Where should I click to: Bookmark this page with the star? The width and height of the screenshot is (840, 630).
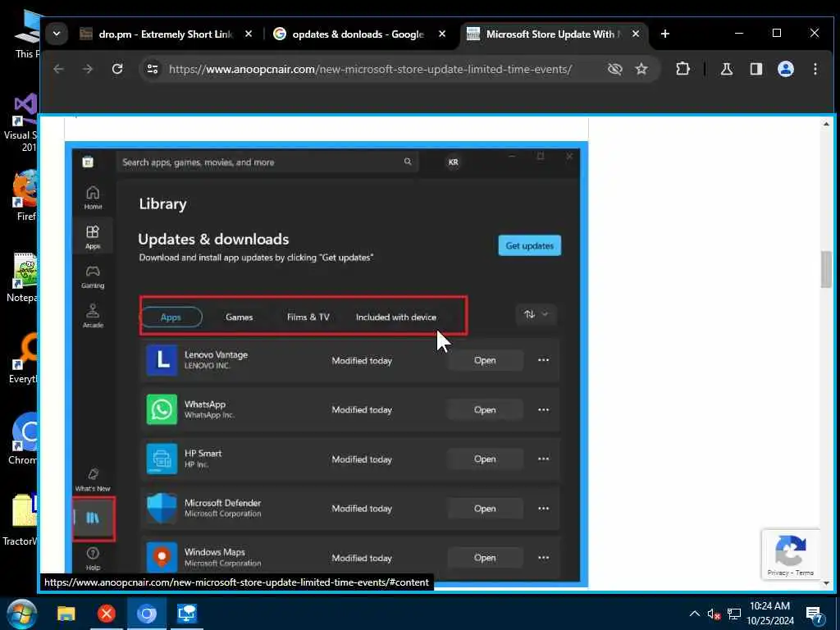tap(641, 69)
